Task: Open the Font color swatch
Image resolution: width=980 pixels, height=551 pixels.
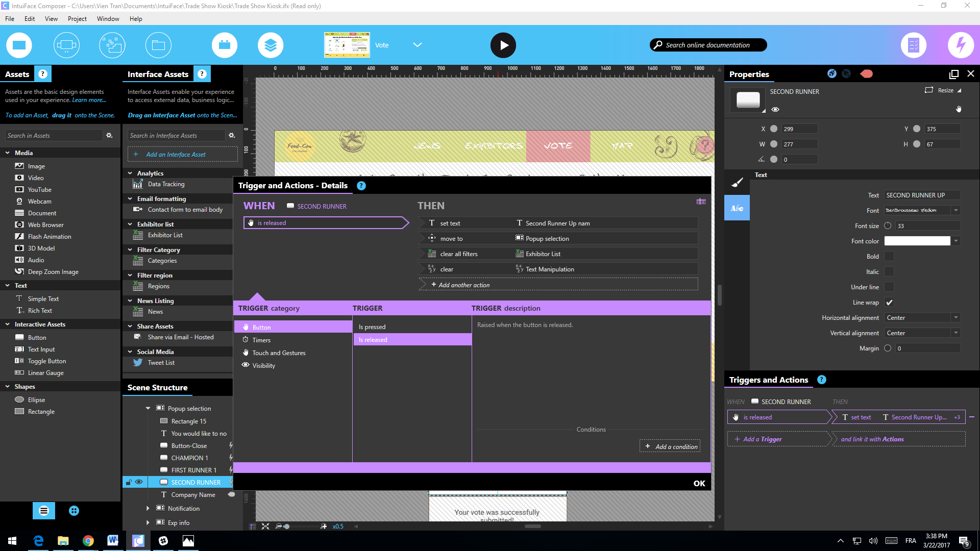Action: [917, 241]
